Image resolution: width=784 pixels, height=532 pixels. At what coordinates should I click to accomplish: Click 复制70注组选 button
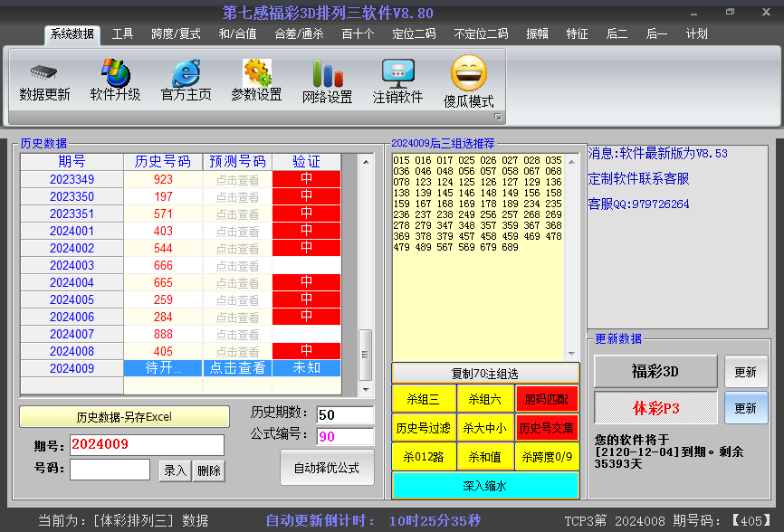(x=485, y=374)
